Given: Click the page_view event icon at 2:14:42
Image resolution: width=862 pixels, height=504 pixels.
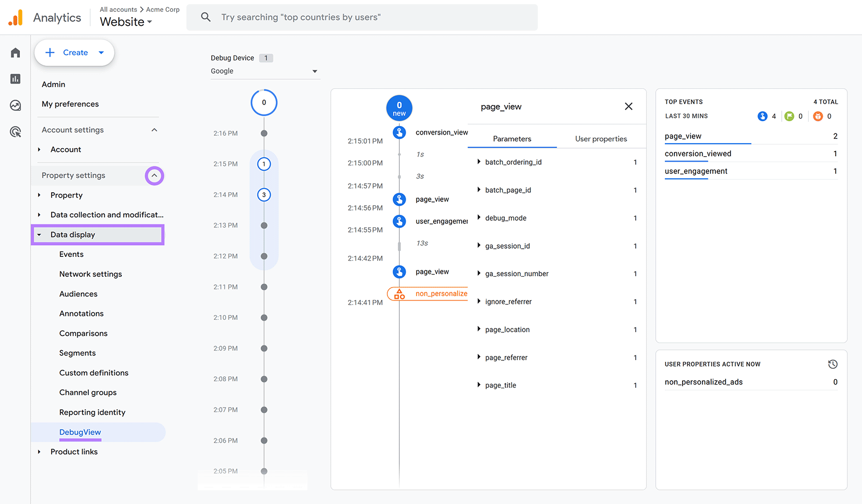Looking at the screenshot, I should point(399,272).
